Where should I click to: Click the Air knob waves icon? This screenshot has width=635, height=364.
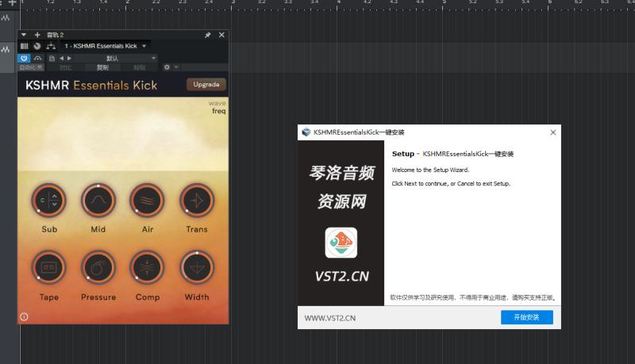tap(148, 201)
